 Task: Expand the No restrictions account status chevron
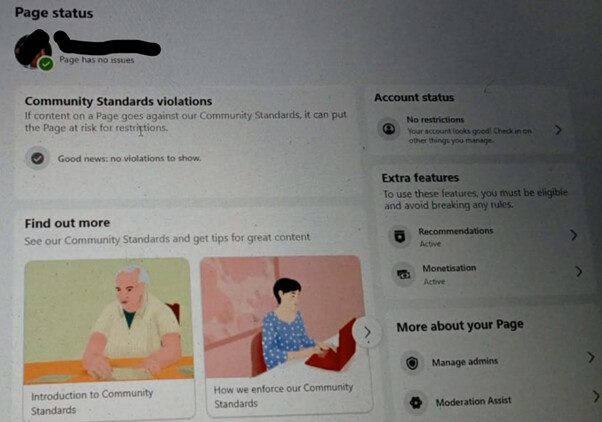pyautogui.click(x=558, y=130)
